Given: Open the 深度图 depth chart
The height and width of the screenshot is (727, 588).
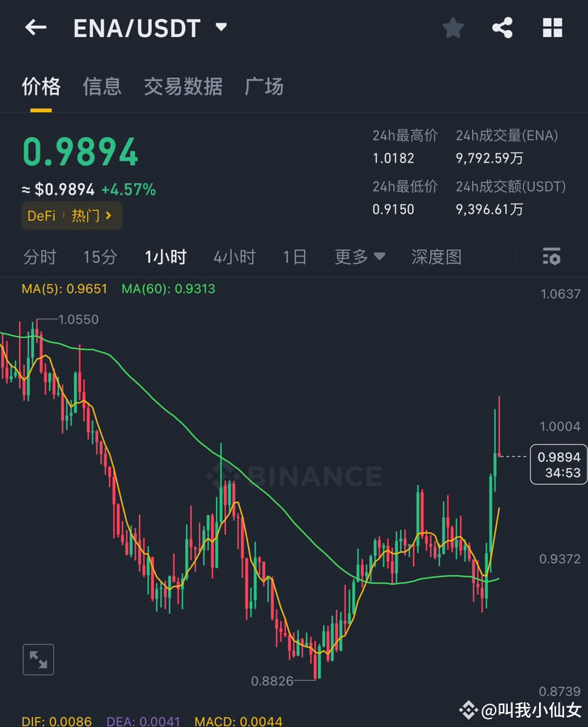Looking at the screenshot, I should (x=436, y=257).
